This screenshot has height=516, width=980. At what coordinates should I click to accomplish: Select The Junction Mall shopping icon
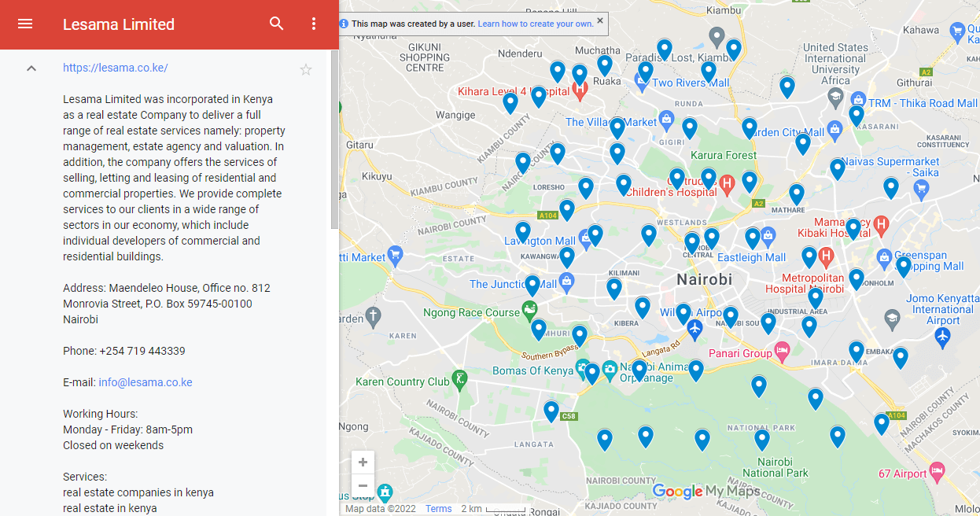pos(566,282)
